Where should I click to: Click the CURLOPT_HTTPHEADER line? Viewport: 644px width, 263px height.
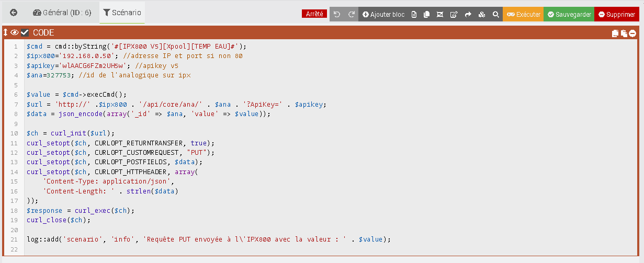pyautogui.click(x=112, y=172)
